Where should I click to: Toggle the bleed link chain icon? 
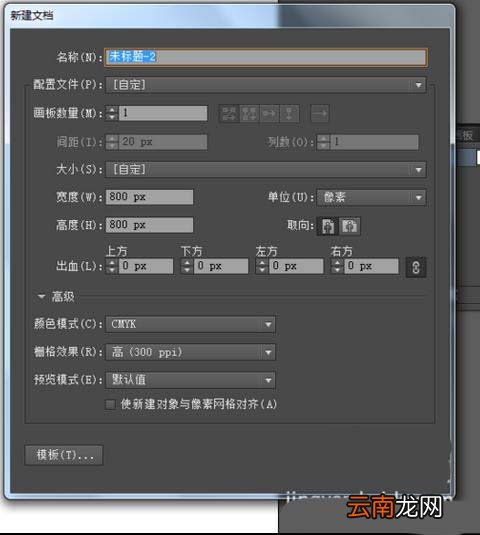click(416, 267)
